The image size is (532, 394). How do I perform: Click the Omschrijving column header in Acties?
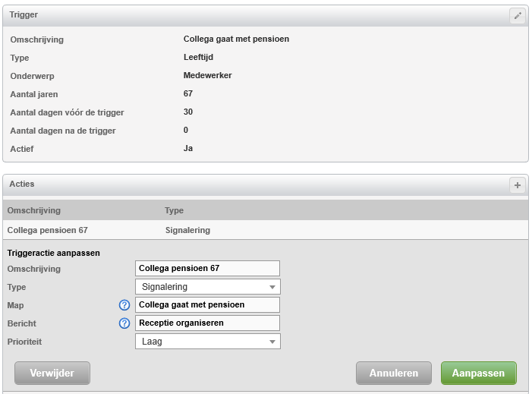click(x=34, y=210)
